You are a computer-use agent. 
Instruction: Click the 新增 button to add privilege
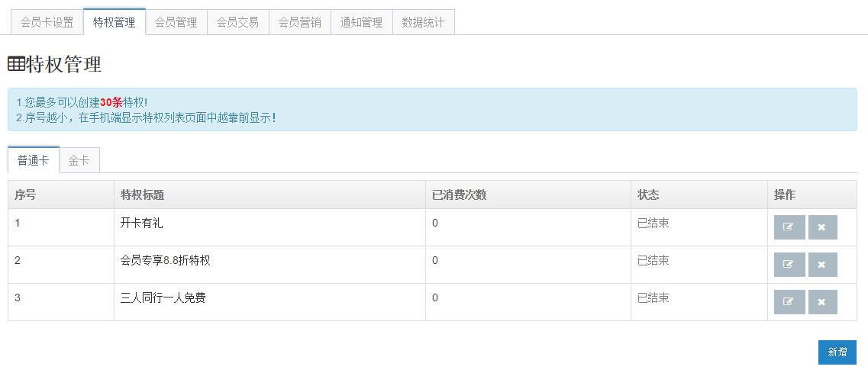click(837, 352)
